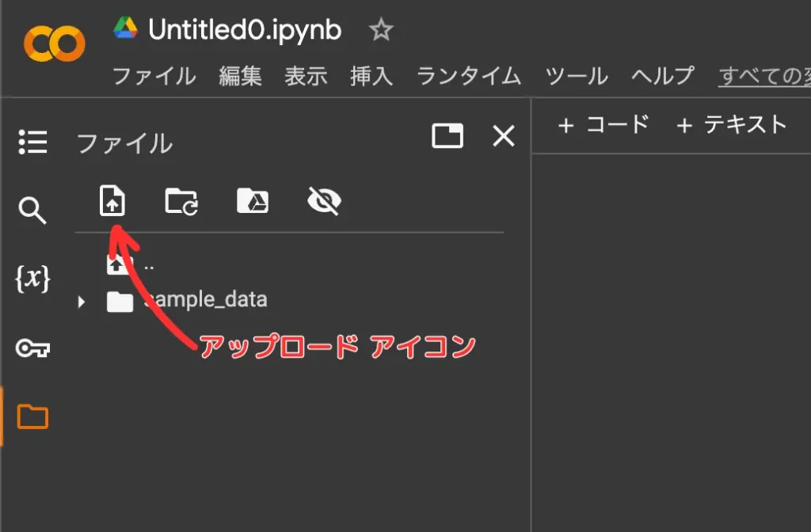Open the 表示 menu
Image resolution: width=811 pixels, height=532 pixels.
coord(306,76)
